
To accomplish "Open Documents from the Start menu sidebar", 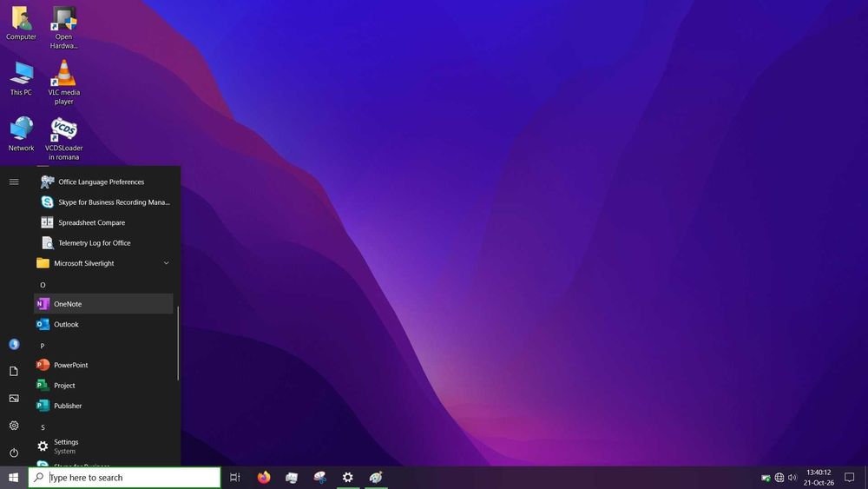I will click(14, 371).
